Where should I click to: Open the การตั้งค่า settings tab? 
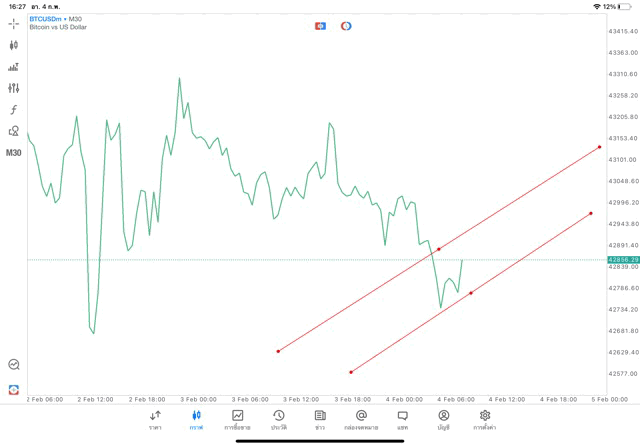pos(485,420)
